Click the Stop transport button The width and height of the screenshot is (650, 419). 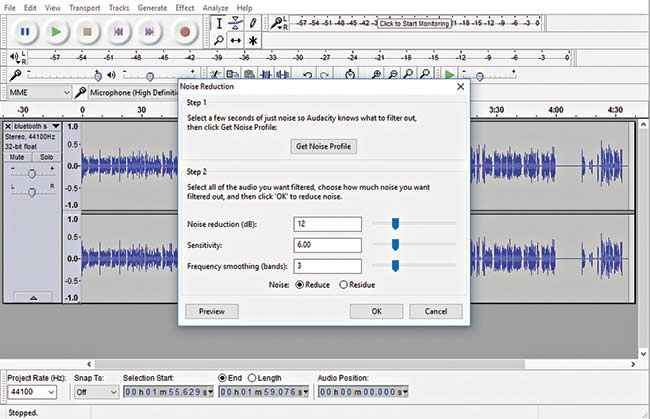pyautogui.click(x=87, y=31)
